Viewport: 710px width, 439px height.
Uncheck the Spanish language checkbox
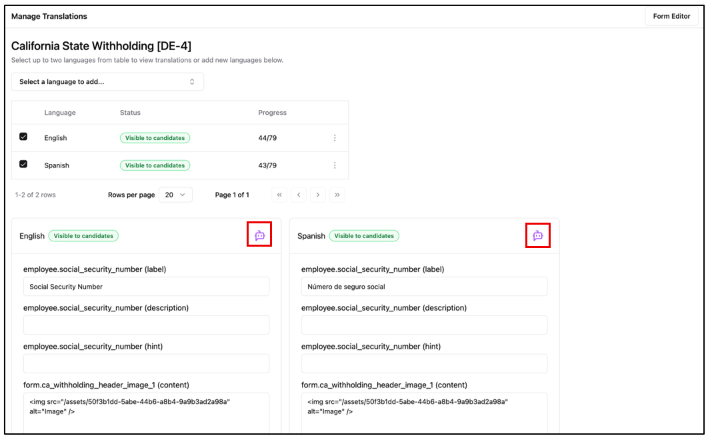[23, 164]
